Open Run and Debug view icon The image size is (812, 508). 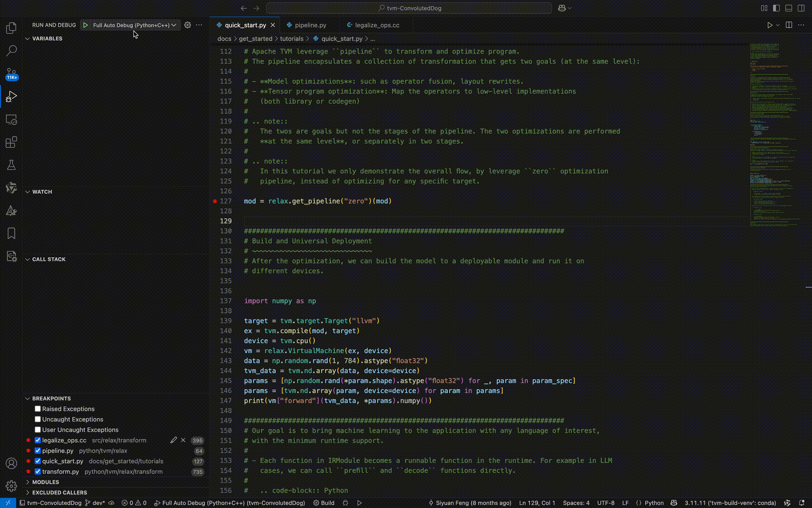tap(11, 96)
